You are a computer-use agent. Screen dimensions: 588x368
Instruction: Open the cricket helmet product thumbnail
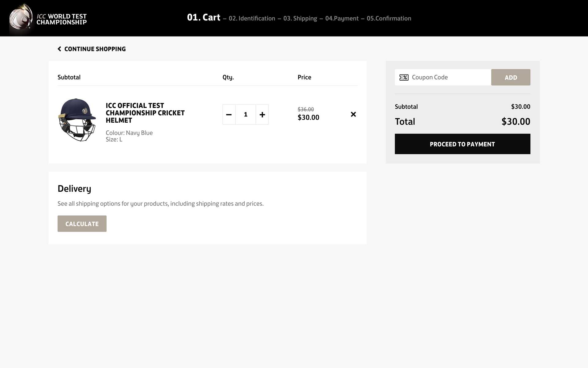click(x=77, y=120)
